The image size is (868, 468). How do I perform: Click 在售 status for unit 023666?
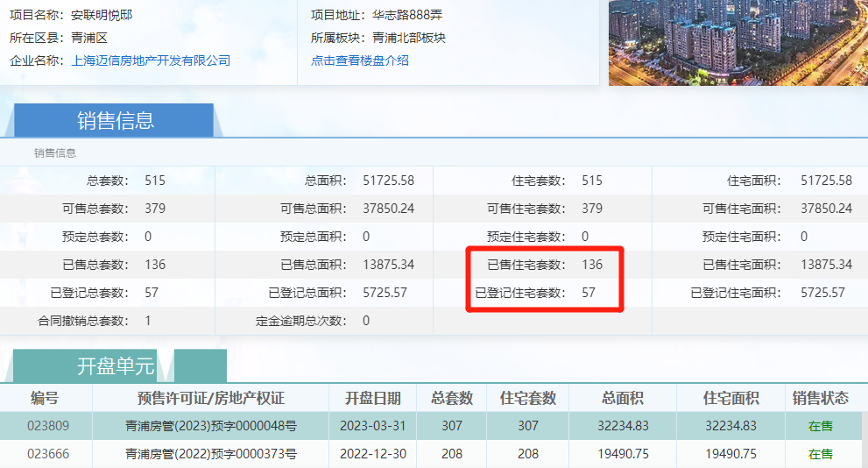(821, 454)
